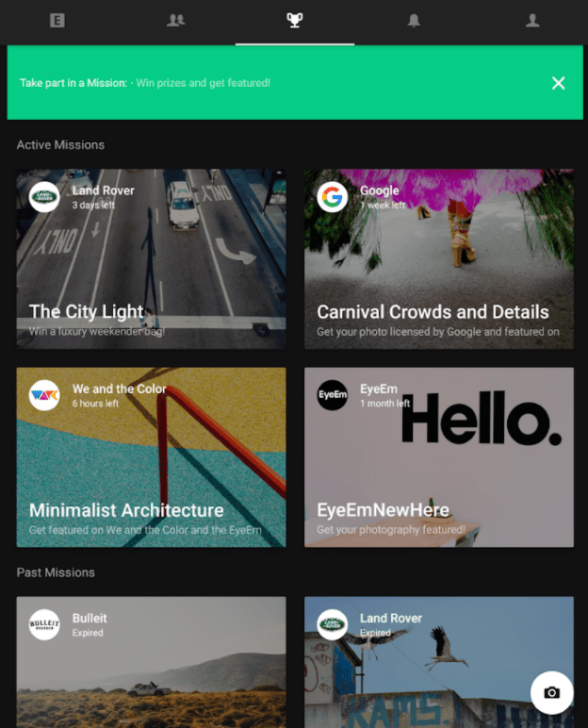Image resolution: width=588 pixels, height=728 pixels.
Task: Click the 'Google' sponsor name
Action: [x=380, y=190]
